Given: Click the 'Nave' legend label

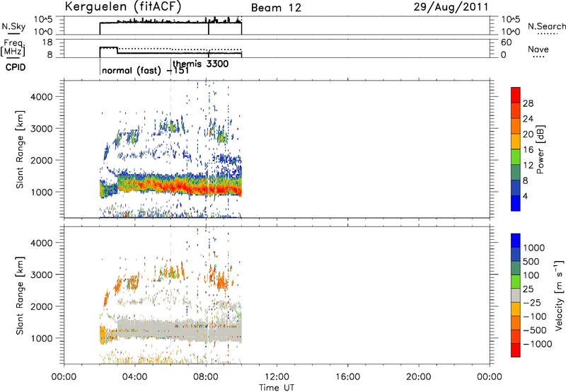Looking at the screenshot, I should [x=538, y=49].
